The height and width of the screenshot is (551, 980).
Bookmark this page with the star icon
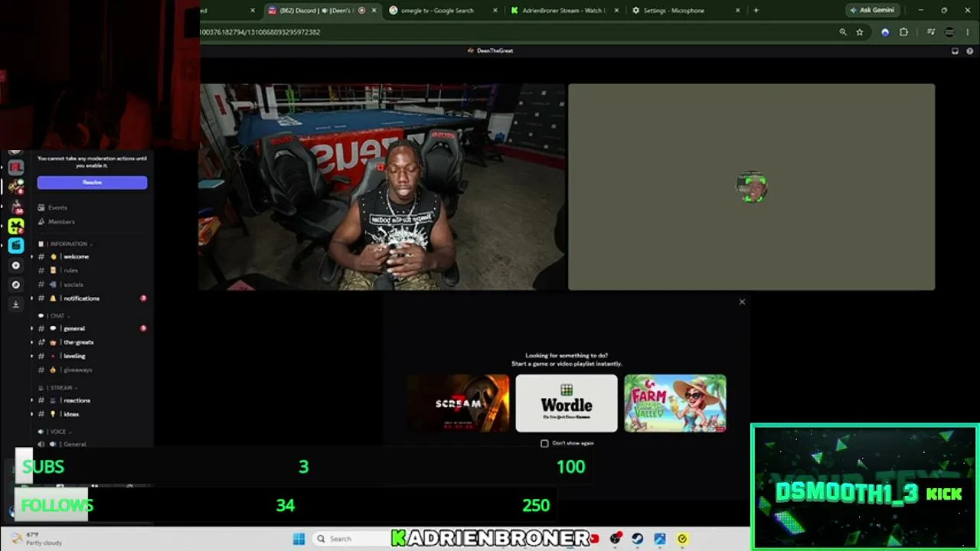860,32
